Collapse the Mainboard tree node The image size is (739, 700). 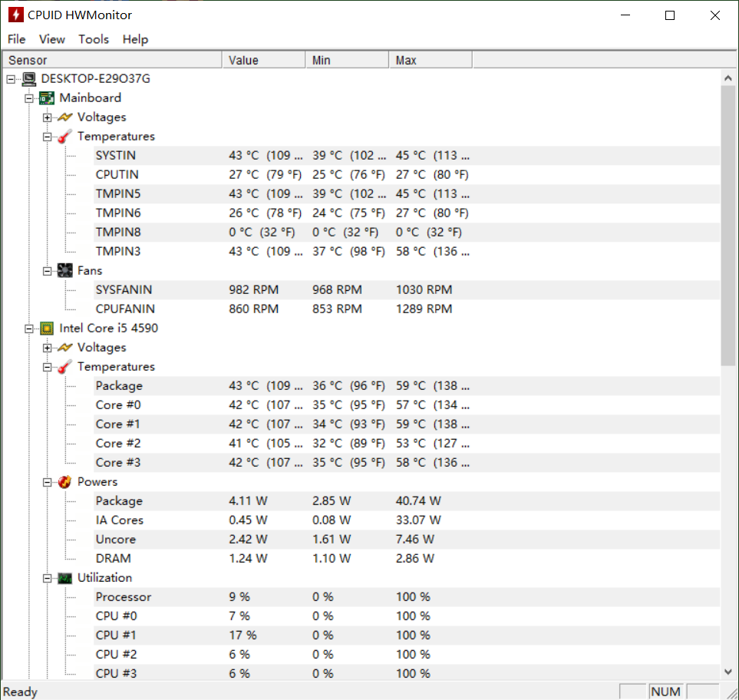point(29,98)
